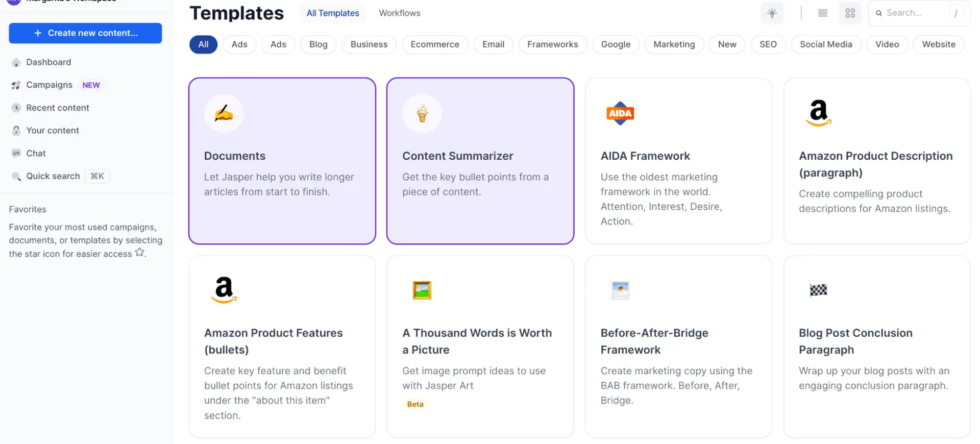Click the Recent content clock icon
The width and height of the screenshot is (980, 444).
tap(16, 108)
